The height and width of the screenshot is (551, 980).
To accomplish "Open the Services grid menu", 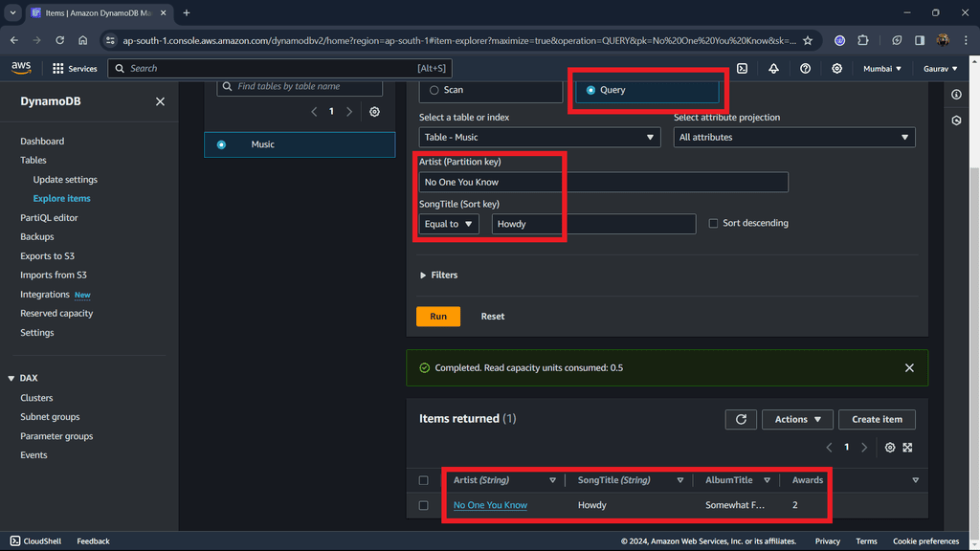I will (75, 69).
